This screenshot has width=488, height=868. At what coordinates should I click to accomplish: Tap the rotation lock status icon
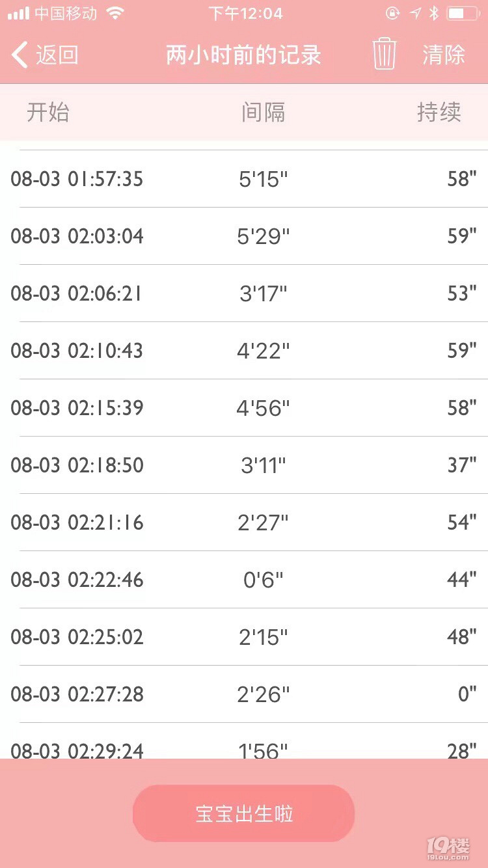point(393,13)
